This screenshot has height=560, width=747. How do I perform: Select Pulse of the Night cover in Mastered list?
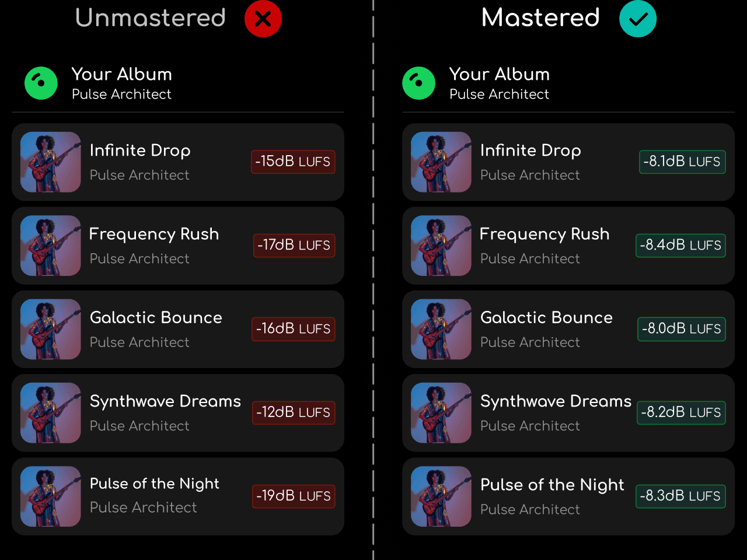click(441, 496)
